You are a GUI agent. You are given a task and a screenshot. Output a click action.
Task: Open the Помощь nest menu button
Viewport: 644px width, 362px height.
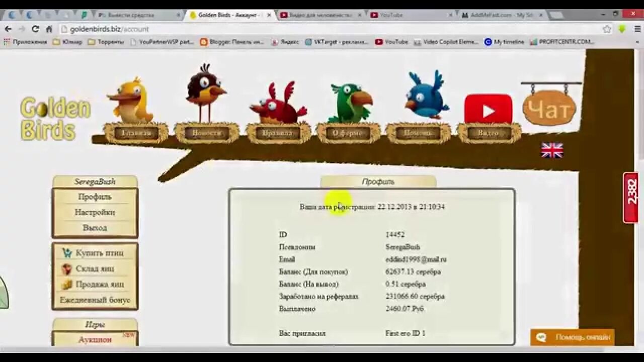(x=418, y=133)
